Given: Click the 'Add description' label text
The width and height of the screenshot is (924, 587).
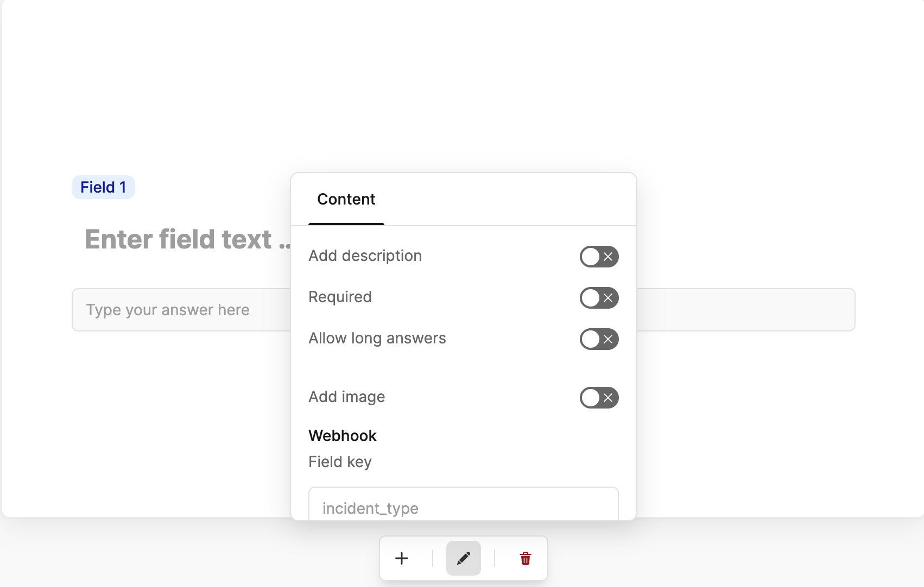Looking at the screenshot, I should coord(365,256).
